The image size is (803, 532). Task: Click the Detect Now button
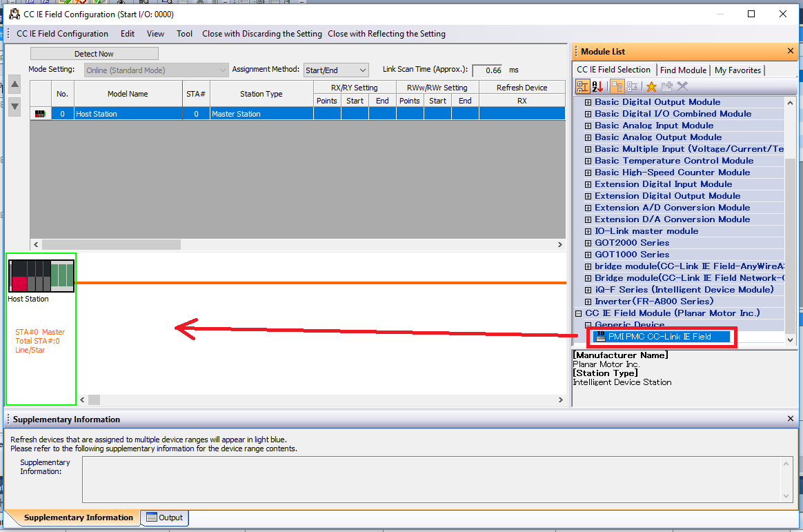pyautogui.click(x=94, y=54)
